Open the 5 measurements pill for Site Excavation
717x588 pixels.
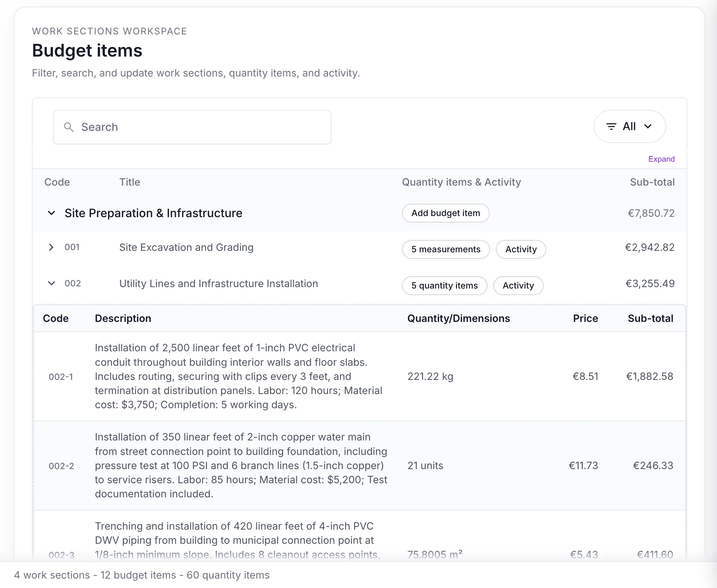tap(445, 249)
